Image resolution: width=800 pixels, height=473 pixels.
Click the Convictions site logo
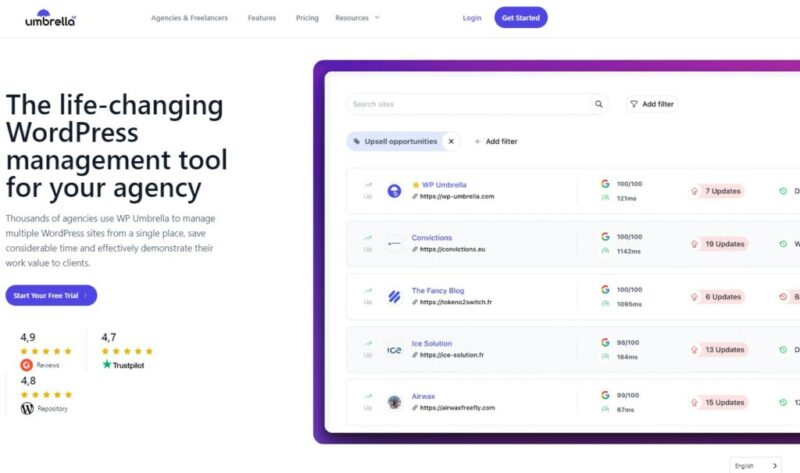(x=394, y=244)
